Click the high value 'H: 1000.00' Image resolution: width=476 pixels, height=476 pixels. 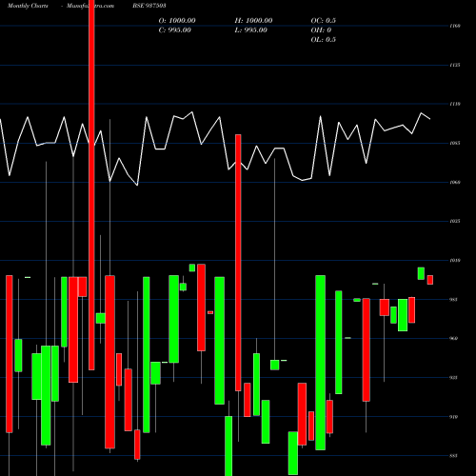coord(253,21)
